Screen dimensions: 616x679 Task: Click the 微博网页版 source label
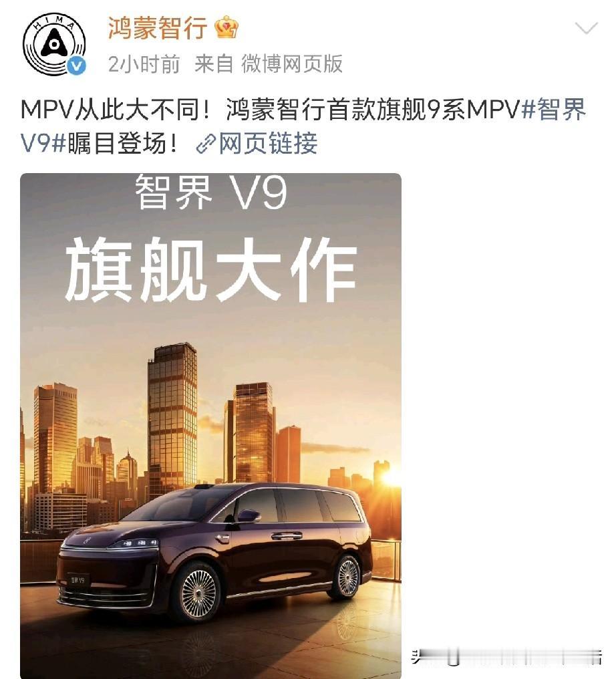coord(292,64)
